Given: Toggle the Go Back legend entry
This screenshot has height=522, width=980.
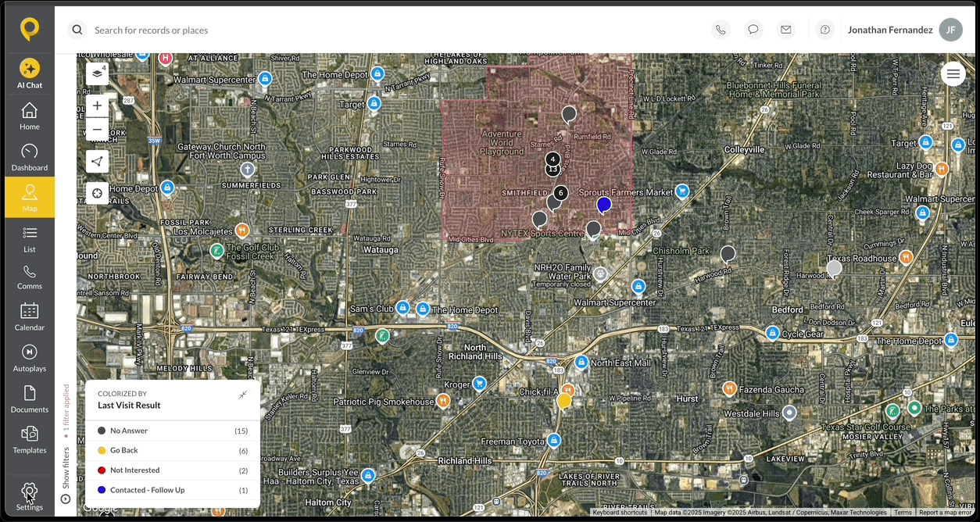Looking at the screenshot, I should click(124, 451).
